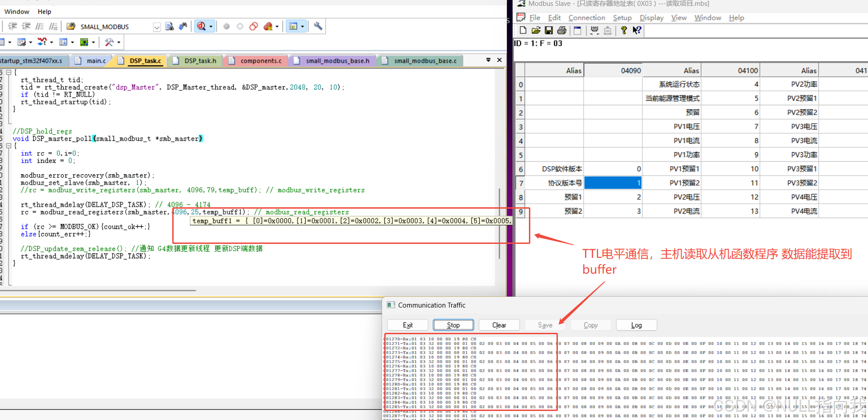Click the Print icon in Modbus Slave toolbar
The image size is (868, 420).
point(561,30)
